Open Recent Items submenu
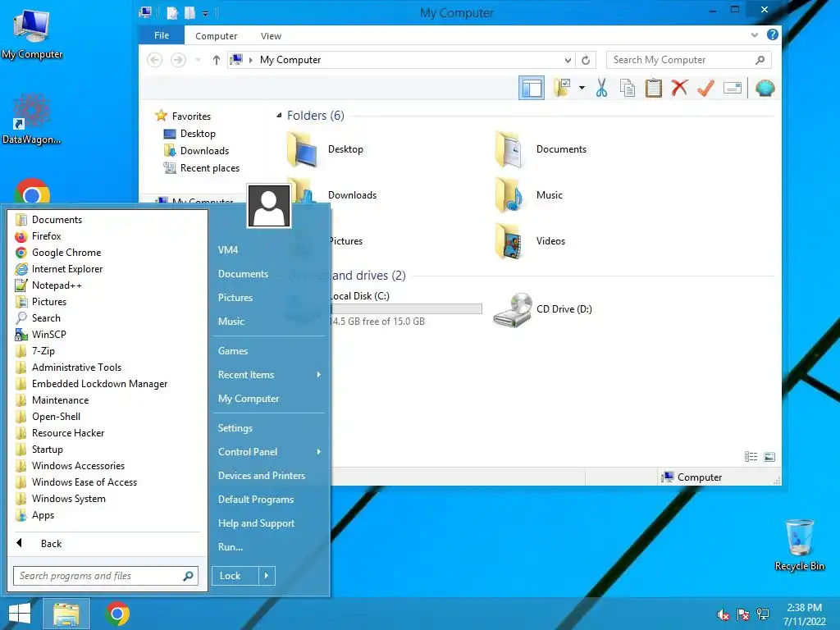The image size is (840, 630). click(x=269, y=375)
